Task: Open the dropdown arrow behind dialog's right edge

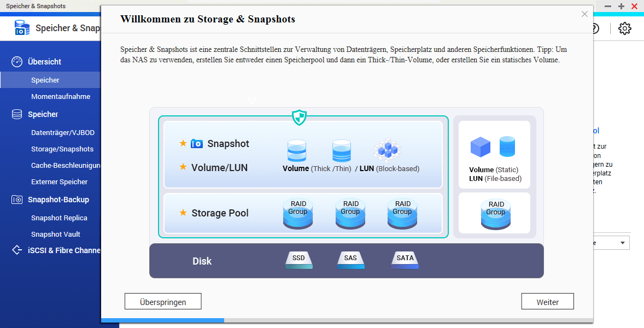Action: pyautogui.click(x=622, y=243)
